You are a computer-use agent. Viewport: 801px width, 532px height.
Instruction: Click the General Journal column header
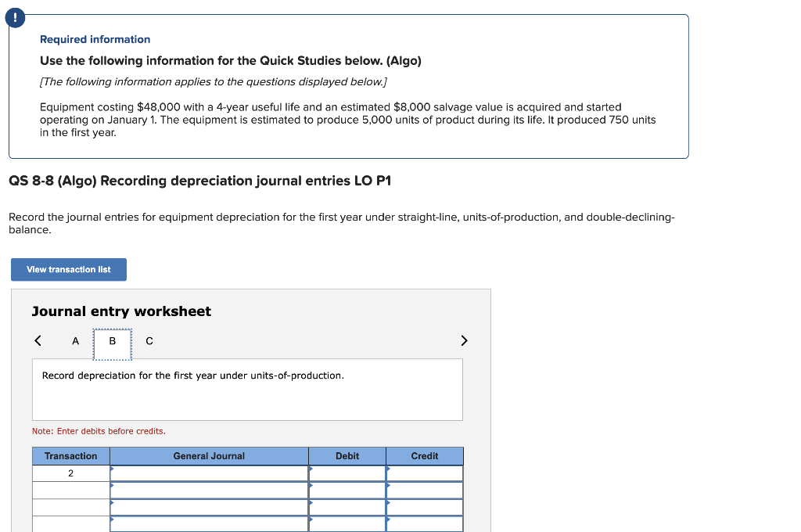tap(208, 456)
